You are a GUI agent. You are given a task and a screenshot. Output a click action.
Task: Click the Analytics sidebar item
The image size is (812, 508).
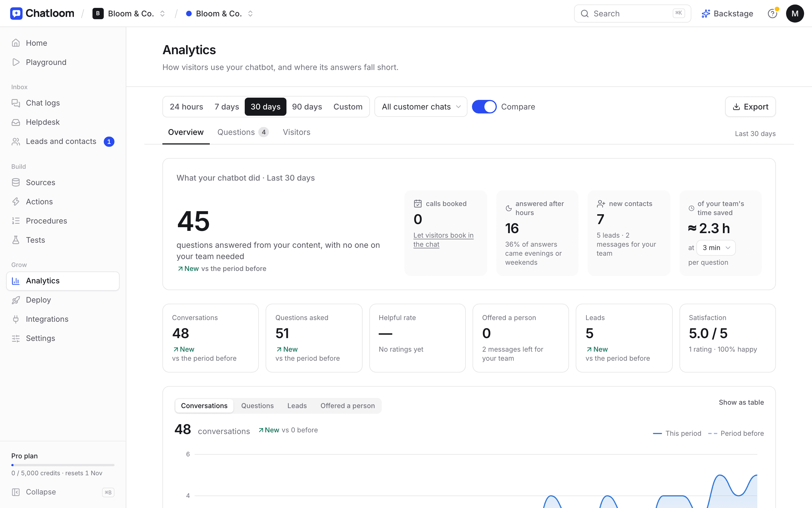coord(63,281)
